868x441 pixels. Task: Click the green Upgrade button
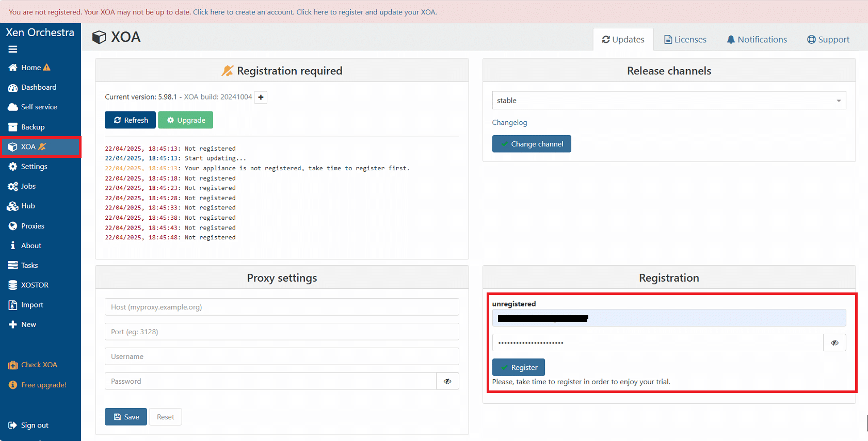point(186,120)
